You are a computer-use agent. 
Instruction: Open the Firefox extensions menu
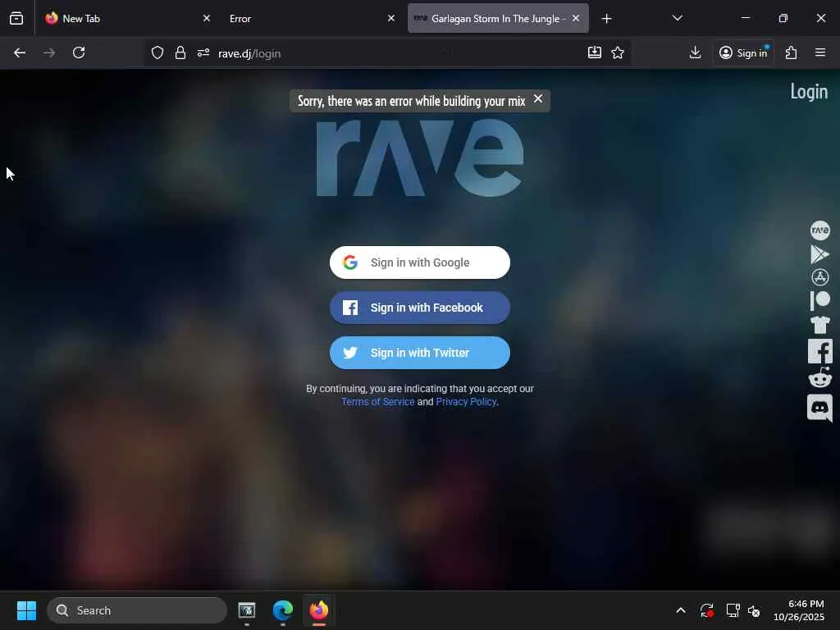(791, 52)
